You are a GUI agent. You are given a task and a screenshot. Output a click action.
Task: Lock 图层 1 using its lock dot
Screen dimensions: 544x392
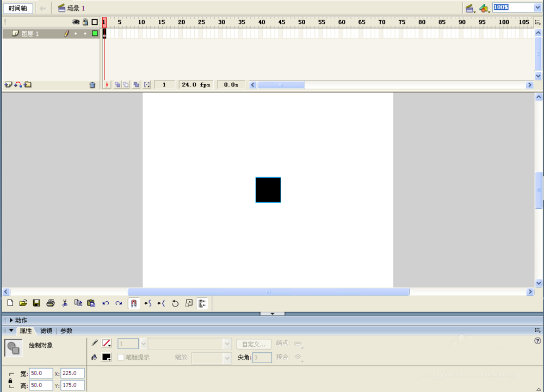click(85, 34)
